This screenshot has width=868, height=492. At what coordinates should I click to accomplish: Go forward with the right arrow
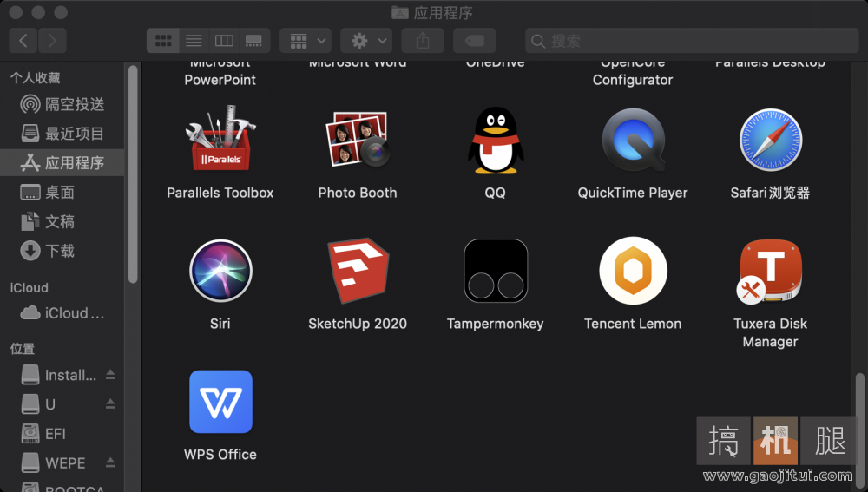pyautogui.click(x=53, y=41)
